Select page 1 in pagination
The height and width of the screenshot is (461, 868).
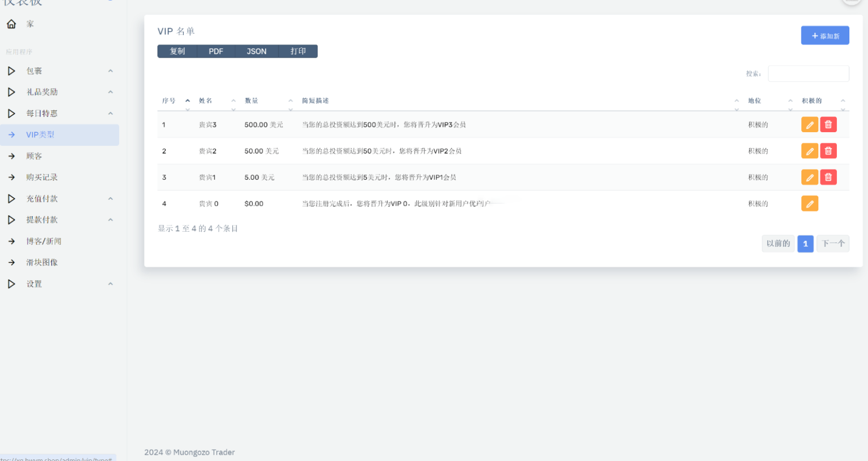click(x=805, y=243)
